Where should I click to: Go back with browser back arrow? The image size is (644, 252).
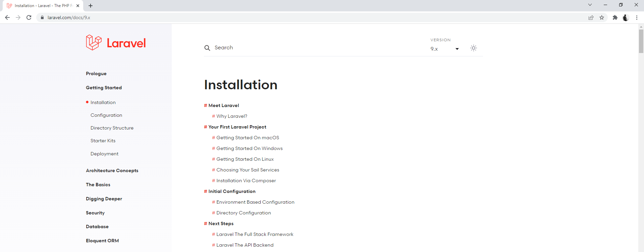point(7,17)
